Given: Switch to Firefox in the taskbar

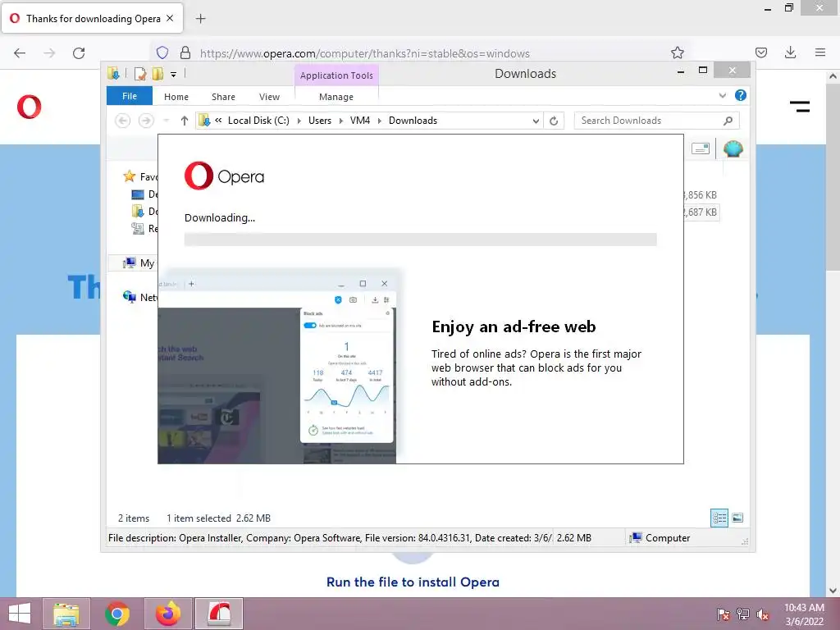Looking at the screenshot, I should click(168, 614).
